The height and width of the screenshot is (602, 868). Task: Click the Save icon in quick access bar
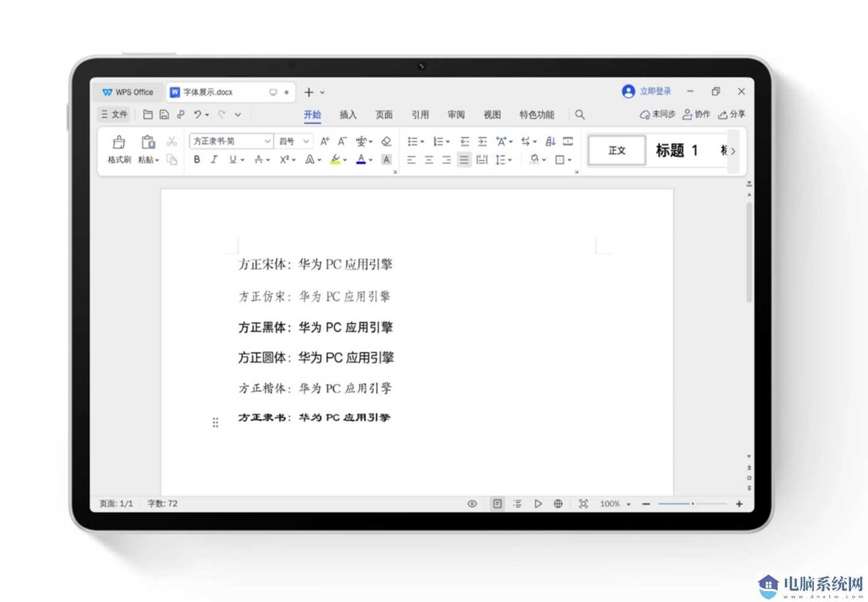164,114
